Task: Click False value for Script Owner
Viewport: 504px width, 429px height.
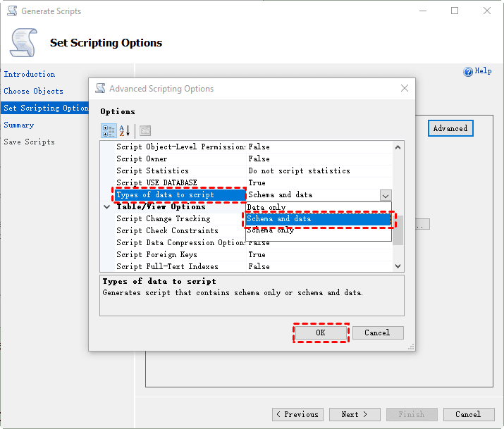Action: point(259,159)
